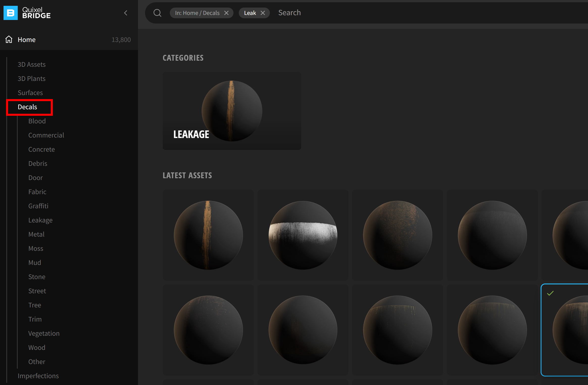
Task: Open the Imperfections category
Action: [x=38, y=376]
